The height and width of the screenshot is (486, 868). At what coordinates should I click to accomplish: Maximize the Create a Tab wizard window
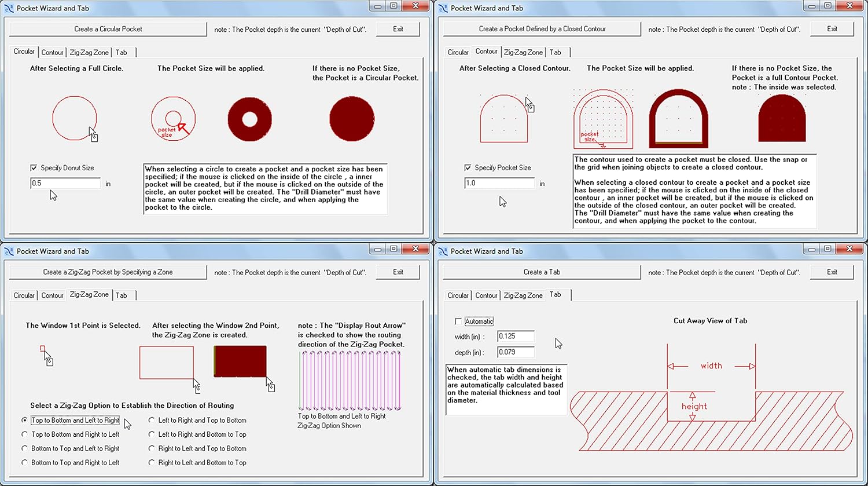coord(827,249)
